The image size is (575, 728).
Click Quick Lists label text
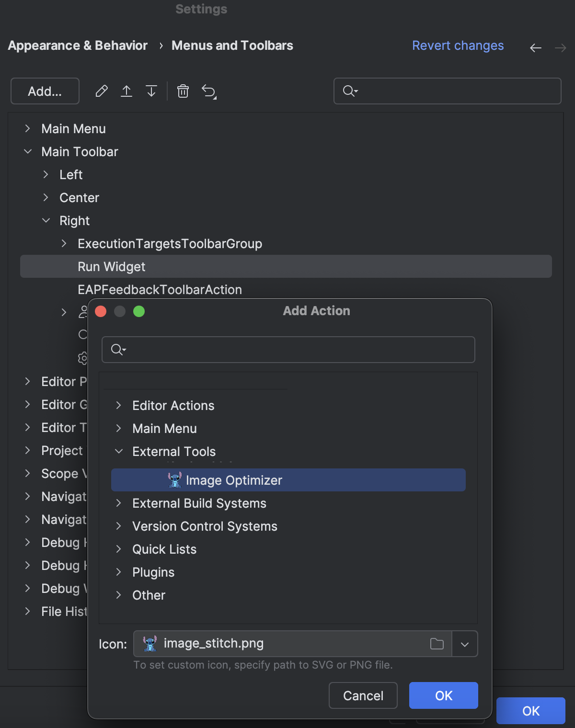point(164,549)
